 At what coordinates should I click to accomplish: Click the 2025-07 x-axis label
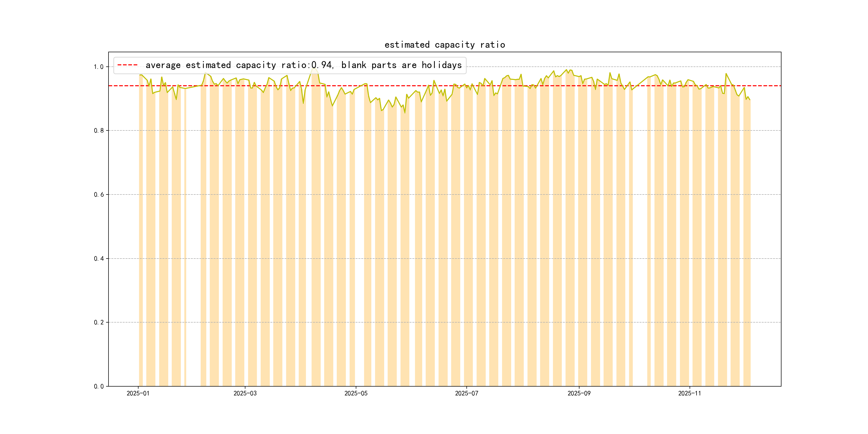[466, 393]
